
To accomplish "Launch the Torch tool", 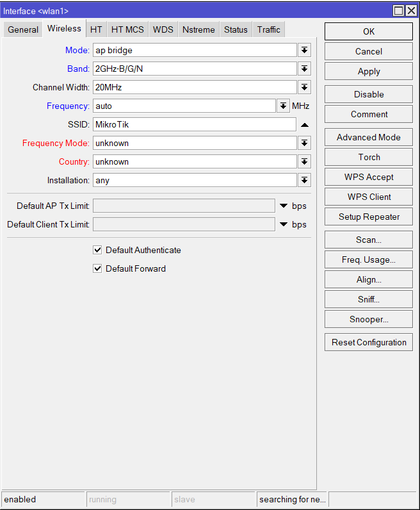I will coord(369,157).
